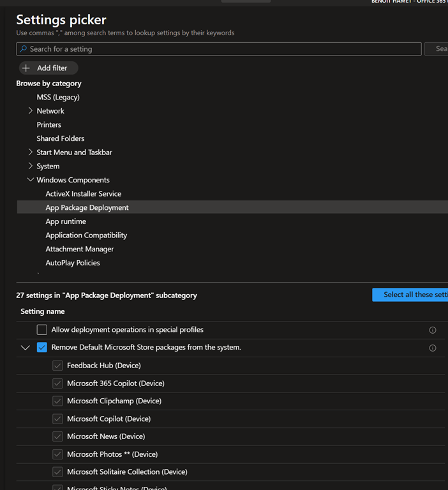
Task: Enable Allow deployment operations in special profiles
Action: pyautogui.click(x=42, y=330)
